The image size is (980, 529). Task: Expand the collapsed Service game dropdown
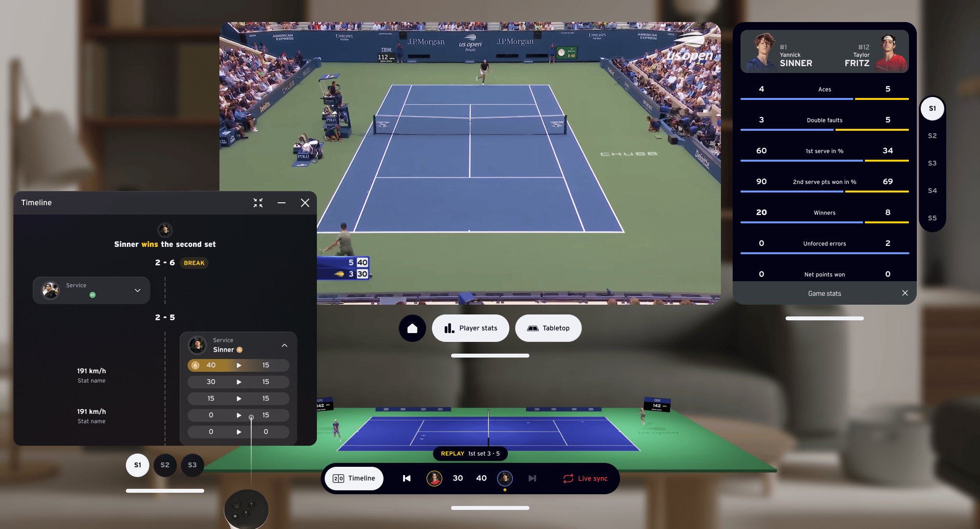pos(138,290)
